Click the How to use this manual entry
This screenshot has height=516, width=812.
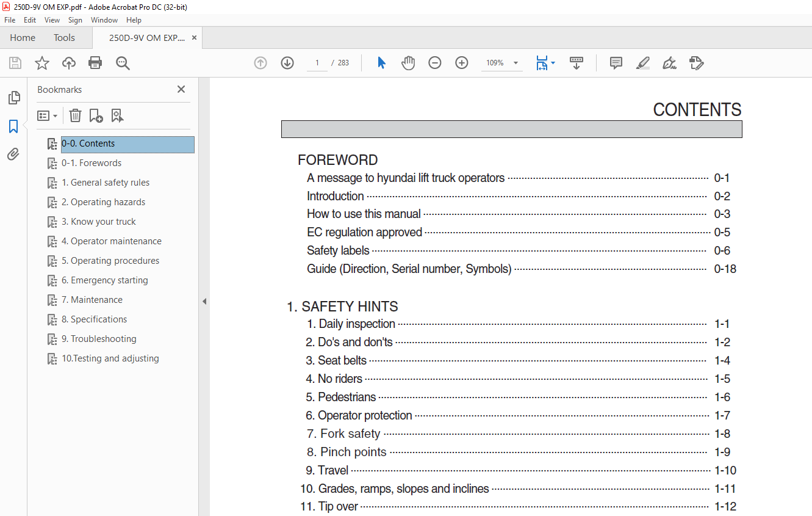point(364,214)
